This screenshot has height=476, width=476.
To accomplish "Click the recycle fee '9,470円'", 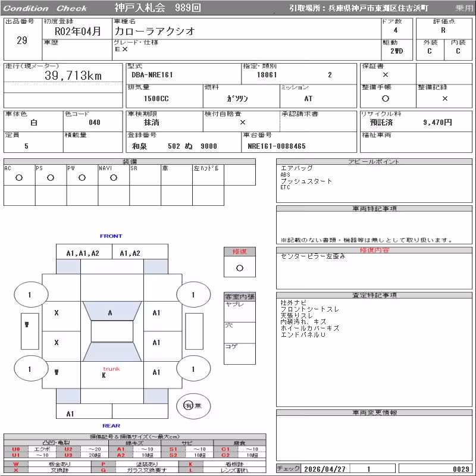I will click(437, 123).
